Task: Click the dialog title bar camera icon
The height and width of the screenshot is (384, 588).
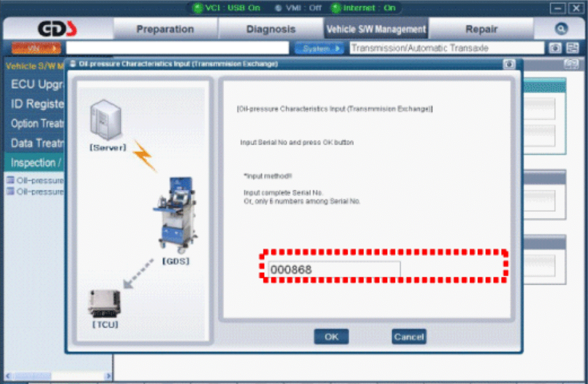Action: click(x=509, y=64)
